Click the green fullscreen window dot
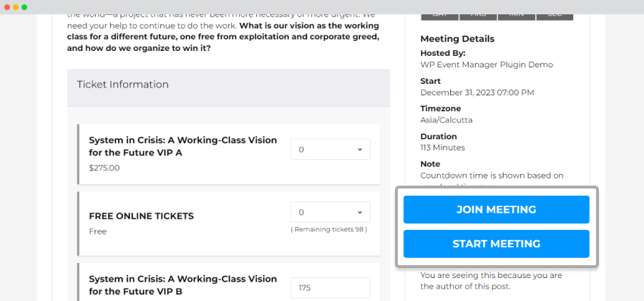This screenshot has height=301, width=644. click(24, 7)
